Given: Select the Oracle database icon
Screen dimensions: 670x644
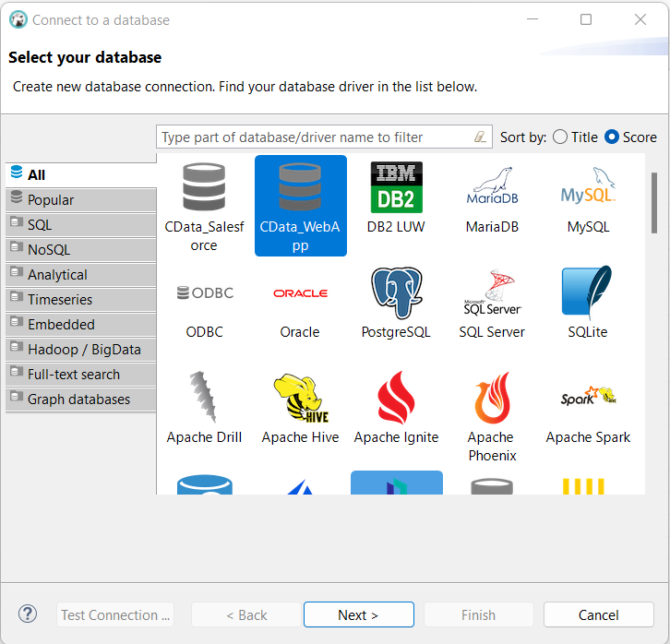Looking at the screenshot, I should point(300,293).
